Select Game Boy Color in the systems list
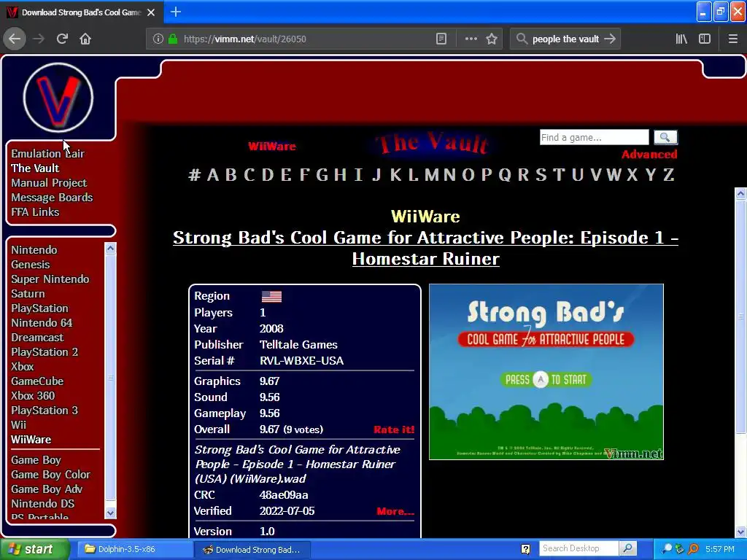The width and height of the screenshot is (747, 560). pyautogui.click(x=50, y=475)
